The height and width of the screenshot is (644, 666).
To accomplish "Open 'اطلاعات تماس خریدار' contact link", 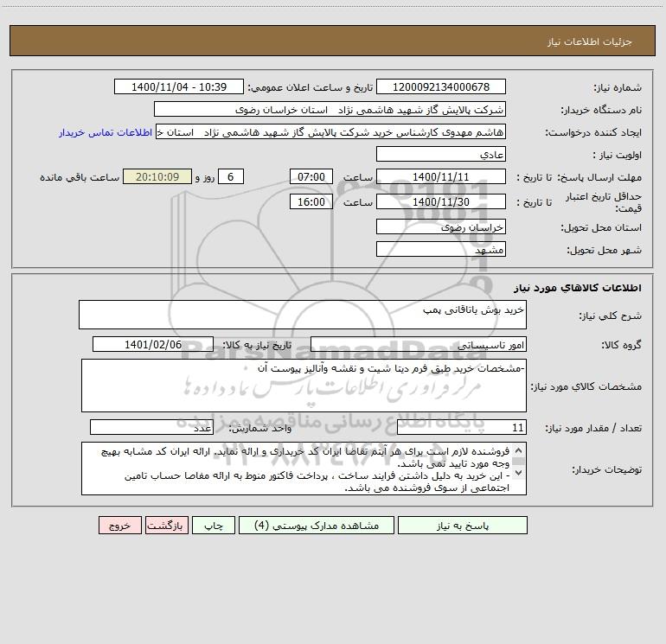I will coord(106,132).
